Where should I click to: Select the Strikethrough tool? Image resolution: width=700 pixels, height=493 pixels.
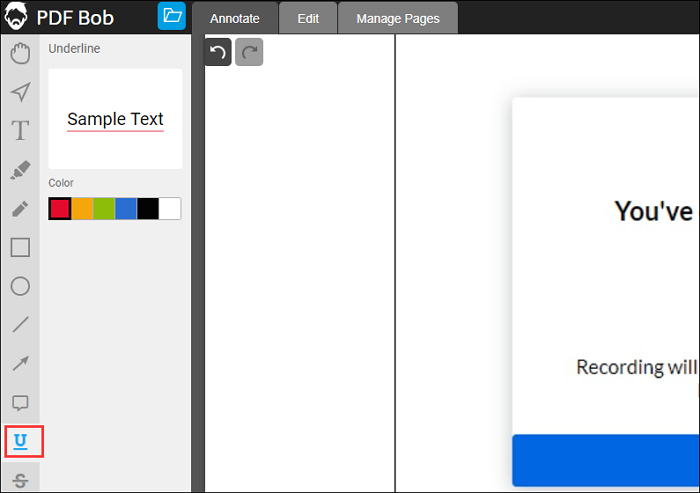(x=20, y=481)
